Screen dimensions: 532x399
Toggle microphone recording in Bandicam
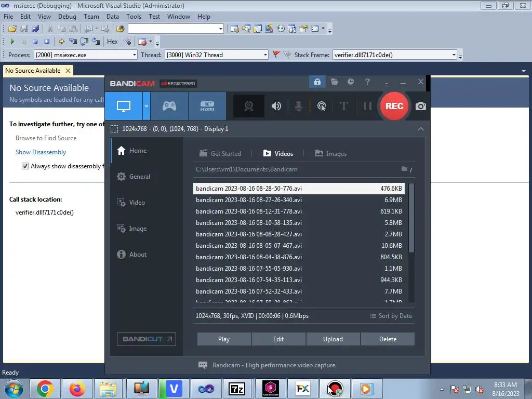tap(298, 106)
